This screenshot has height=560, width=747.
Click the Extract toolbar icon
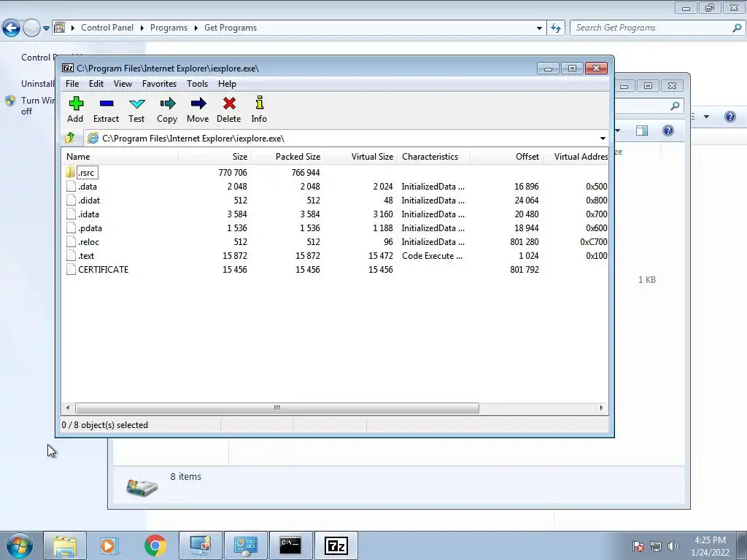(107, 104)
